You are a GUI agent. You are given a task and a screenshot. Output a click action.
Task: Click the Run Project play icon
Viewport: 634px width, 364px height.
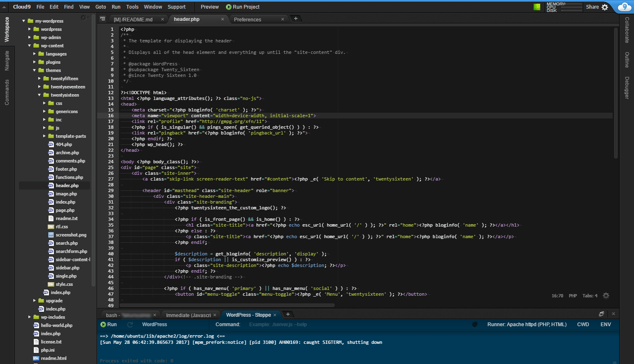point(229,7)
